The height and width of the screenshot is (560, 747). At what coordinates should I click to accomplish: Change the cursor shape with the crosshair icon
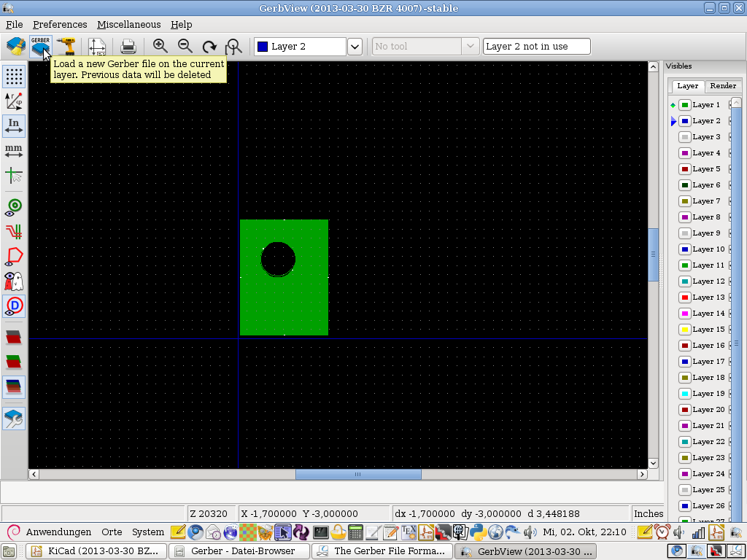pos(14,176)
